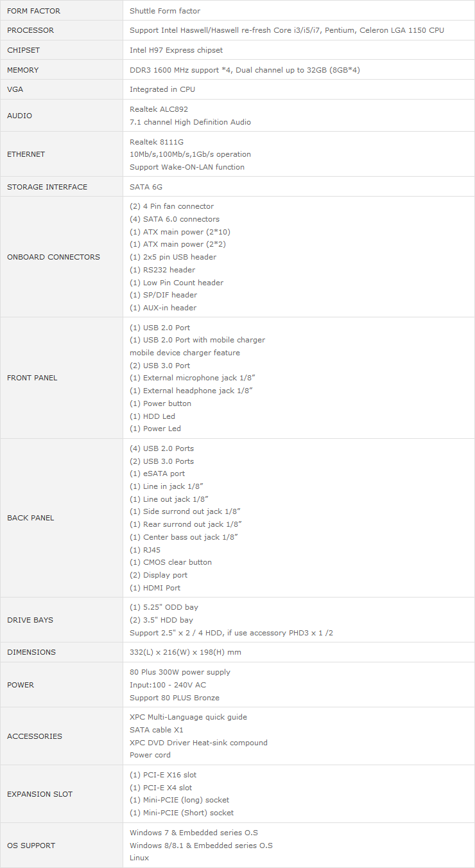Select the DDR3 1600 MHz memory specification
Screen dimensions: 475x868
[x=245, y=70]
